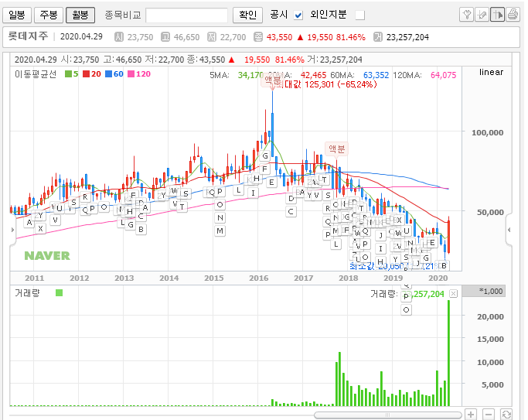The height and width of the screenshot is (420, 528).
Task: Click the 롯데지주 stock name
Action: coord(29,36)
